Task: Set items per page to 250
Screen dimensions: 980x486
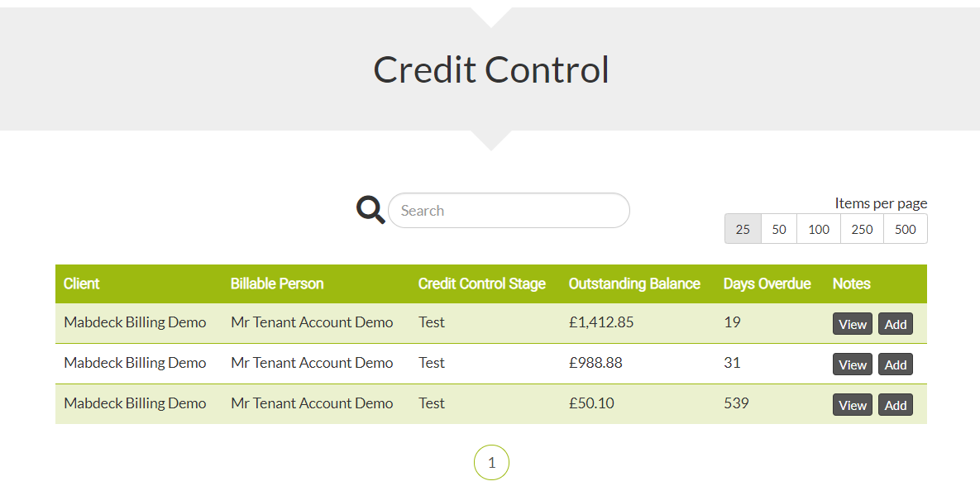Action: point(862,229)
